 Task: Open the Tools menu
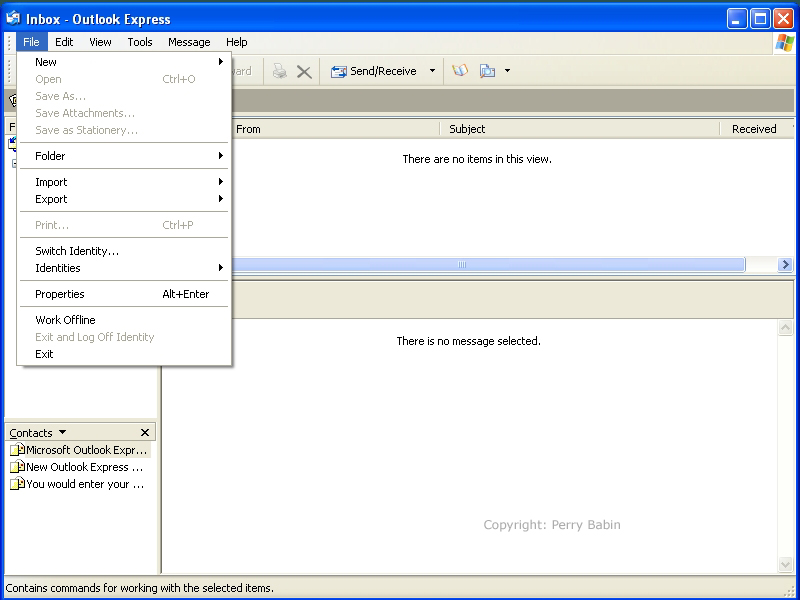(140, 42)
